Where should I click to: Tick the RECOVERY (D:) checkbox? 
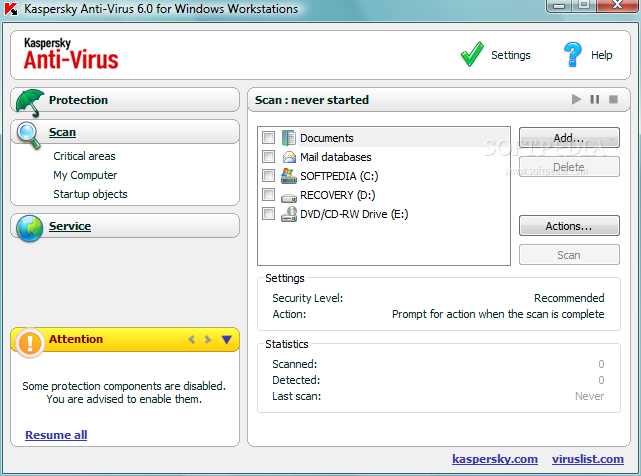[x=268, y=195]
